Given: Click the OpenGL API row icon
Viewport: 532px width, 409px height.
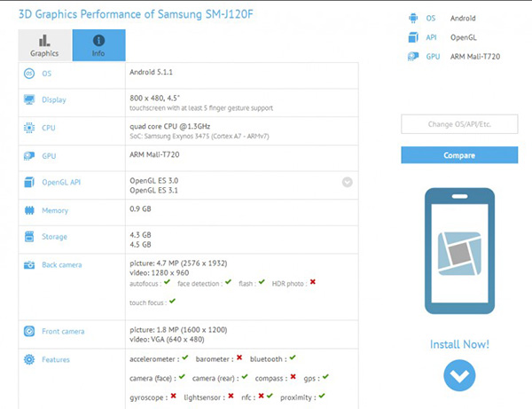Looking at the screenshot, I should (x=29, y=182).
